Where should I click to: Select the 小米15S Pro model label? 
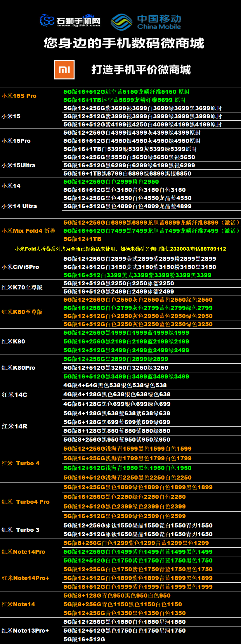click(x=19, y=96)
